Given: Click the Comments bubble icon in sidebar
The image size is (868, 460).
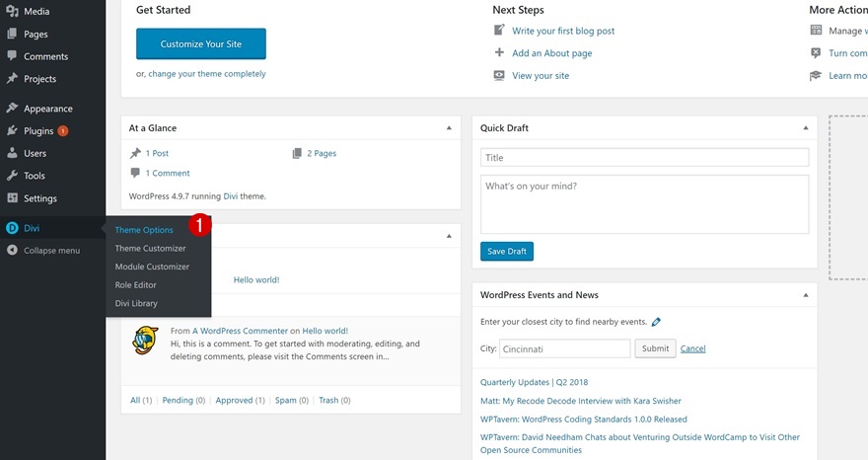Looking at the screenshot, I should click(12, 56).
